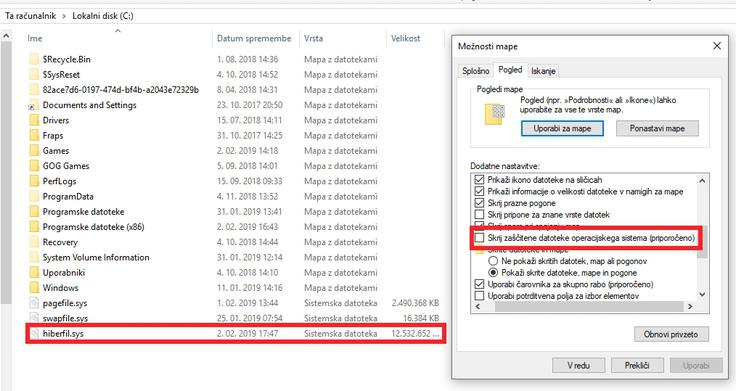Select the Fraps folder icon

point(34,136)
